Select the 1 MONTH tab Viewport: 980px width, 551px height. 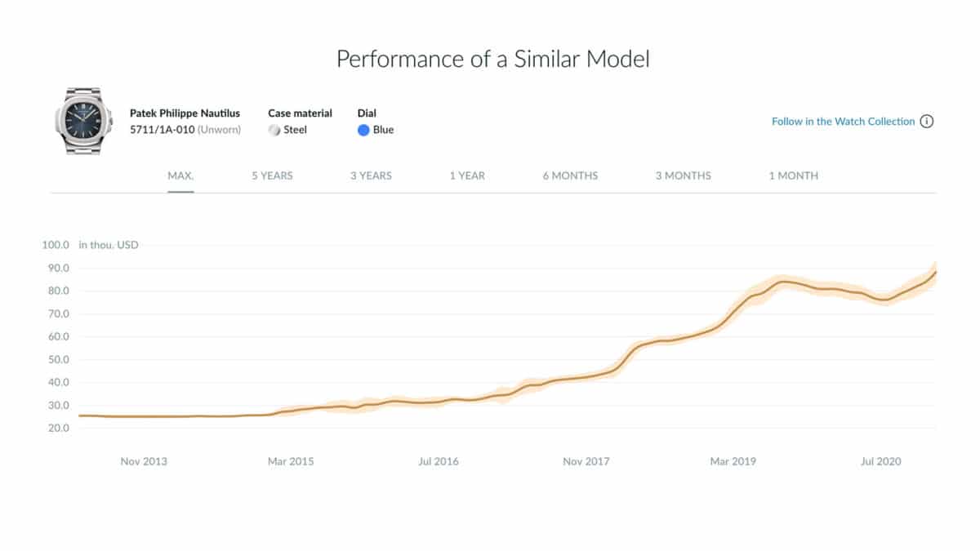(x=793, y=176)
